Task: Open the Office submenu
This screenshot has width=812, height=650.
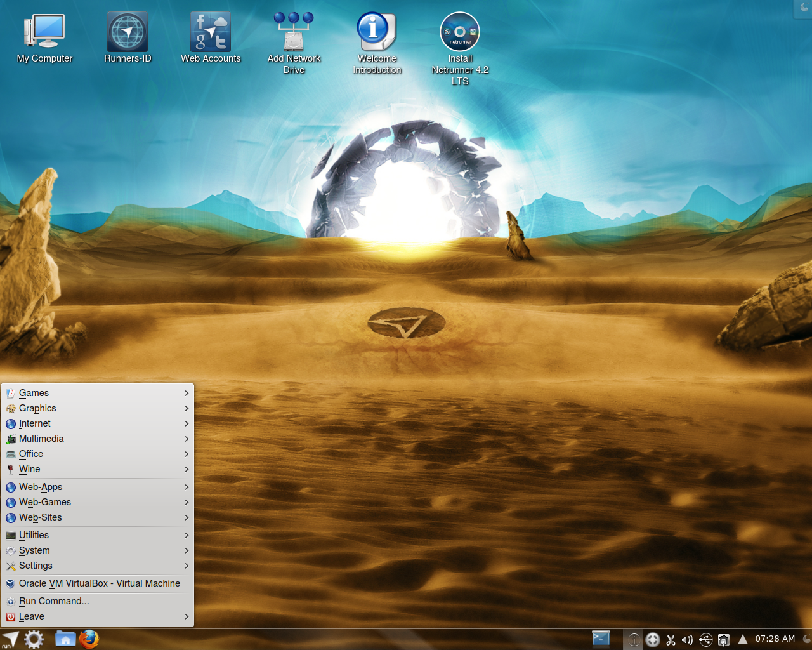Action: 98,454
